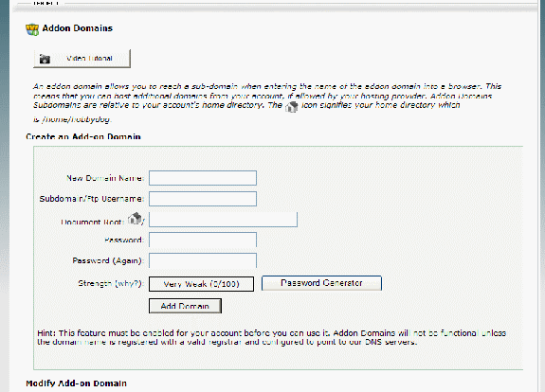Open the Video Tutorial button

pyautogui.click(x=82, y=59)
